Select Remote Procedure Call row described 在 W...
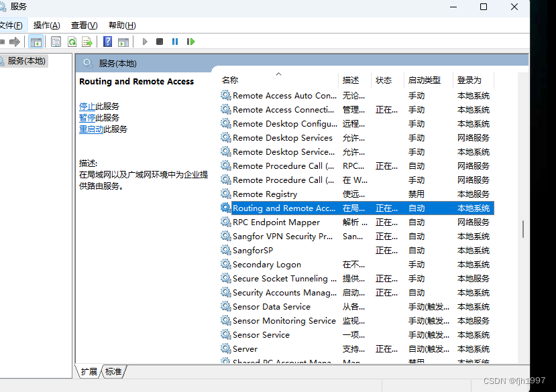Viewport: 556px width, 392px height. (x=357, y=180)
